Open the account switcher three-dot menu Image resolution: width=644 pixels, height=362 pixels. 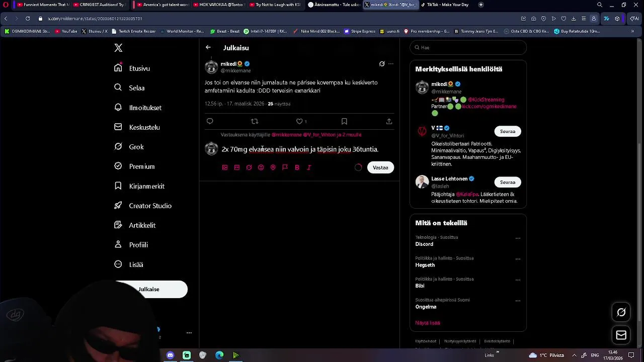[189, 333]
